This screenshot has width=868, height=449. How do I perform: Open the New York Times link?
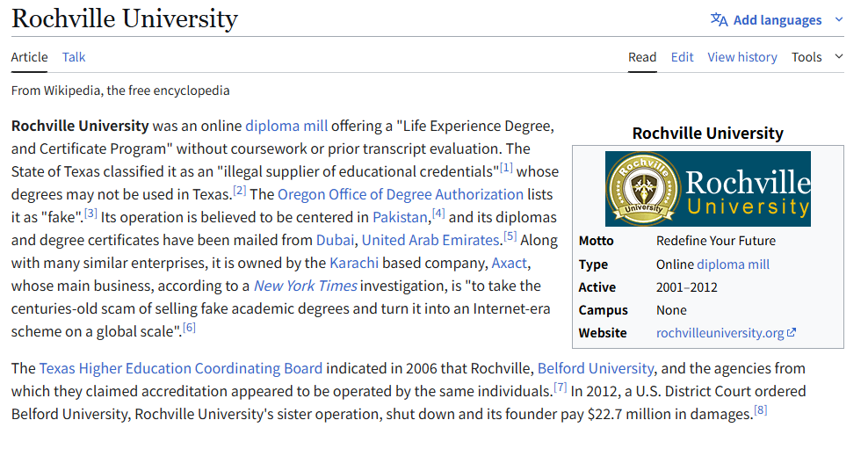pos(305,286)
